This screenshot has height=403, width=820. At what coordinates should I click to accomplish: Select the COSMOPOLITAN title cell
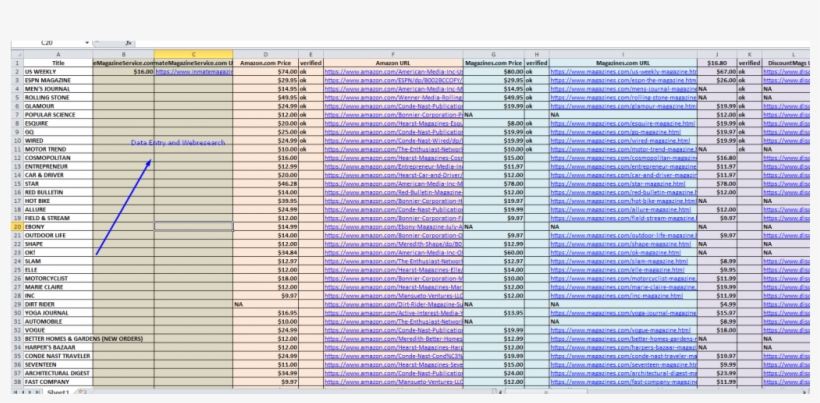(58, 158)
